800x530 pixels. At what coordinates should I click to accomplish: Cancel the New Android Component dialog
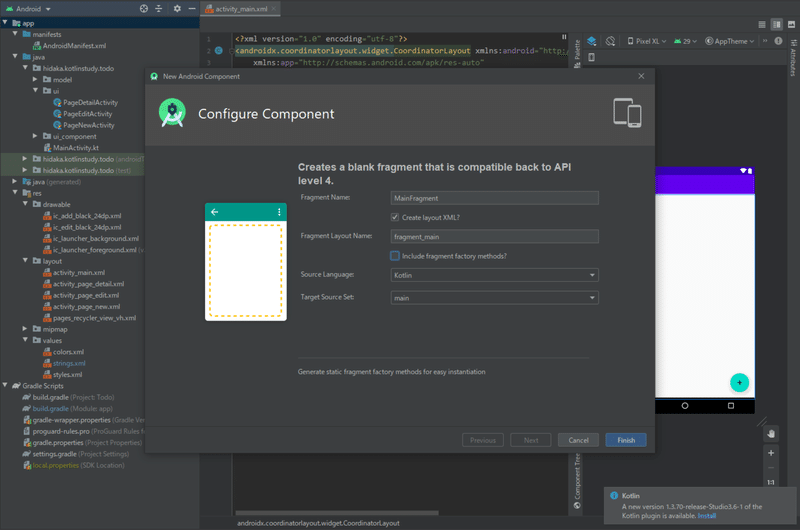point(578,440)
